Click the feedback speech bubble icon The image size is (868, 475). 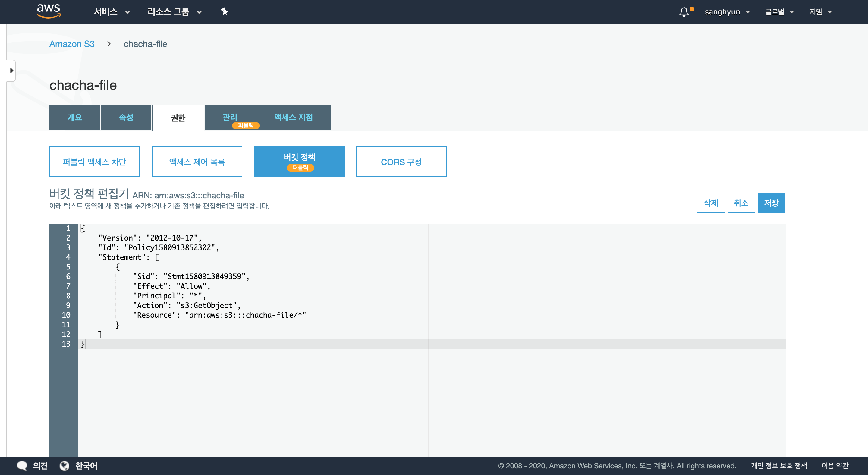point(22,466)
